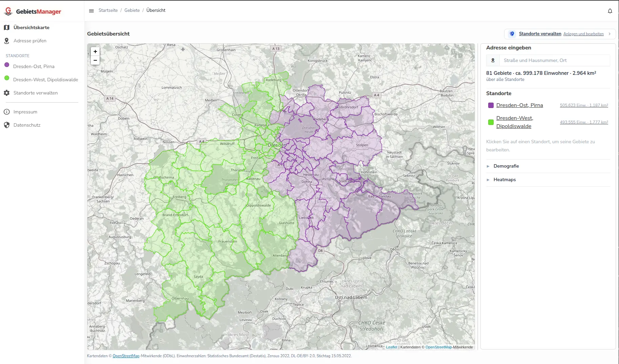Click OpenStreetMap link in footer text

click(126, 356)
